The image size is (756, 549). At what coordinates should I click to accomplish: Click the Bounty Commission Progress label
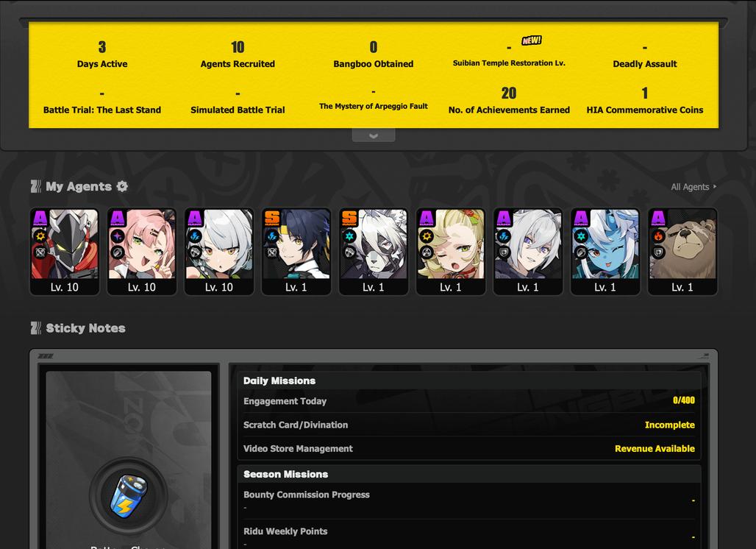(x=306, y=495)
